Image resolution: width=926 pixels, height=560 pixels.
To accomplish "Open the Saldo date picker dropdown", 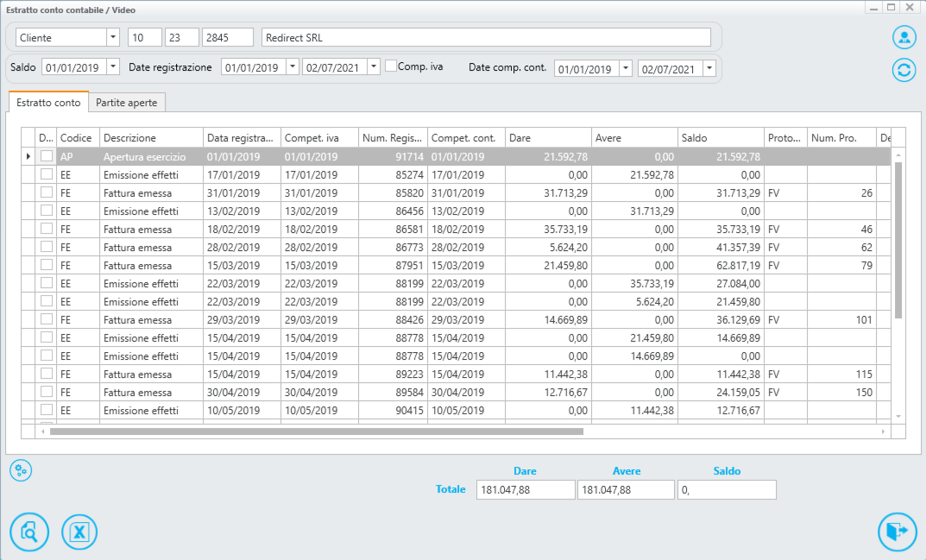I will [x=113, y=66].
